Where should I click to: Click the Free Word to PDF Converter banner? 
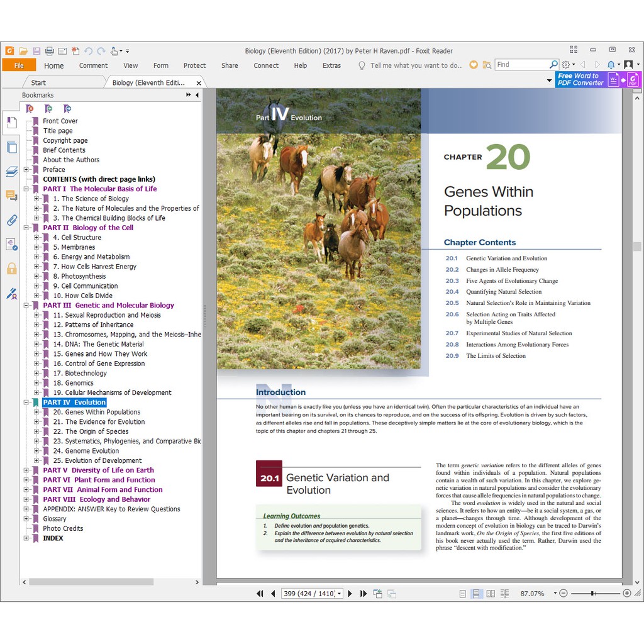coord(580,79)
